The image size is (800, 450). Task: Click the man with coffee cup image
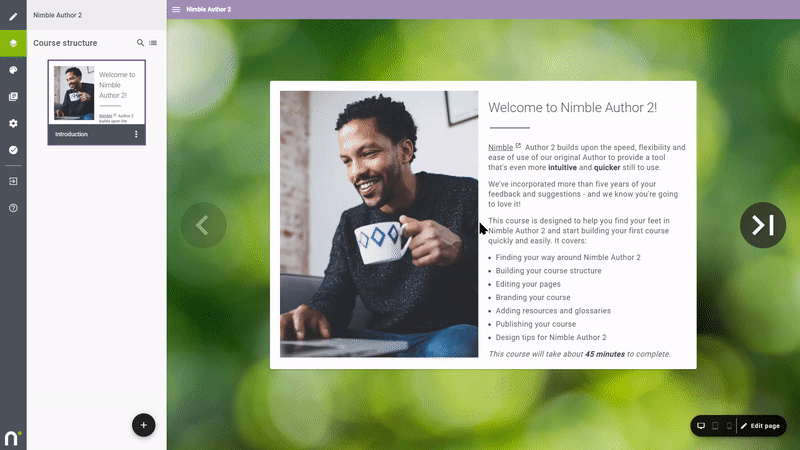379,224
